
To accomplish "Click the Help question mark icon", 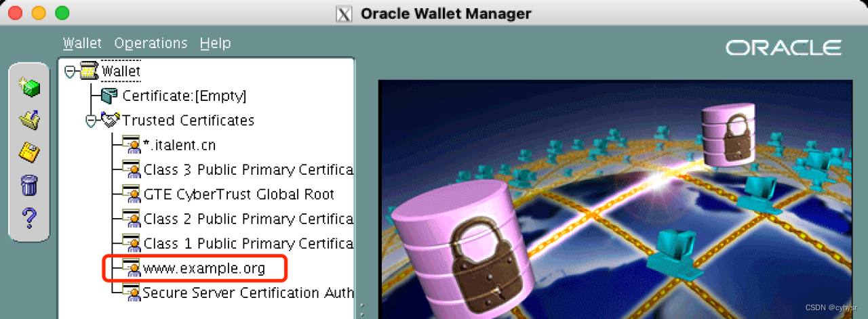I will coord(29,218).
